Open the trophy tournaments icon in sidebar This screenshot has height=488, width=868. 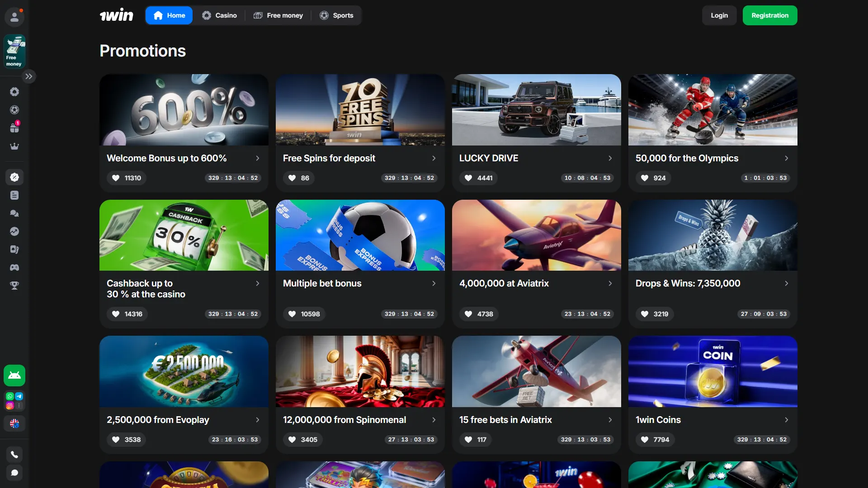pyautogui.click(x=14, y=286)
